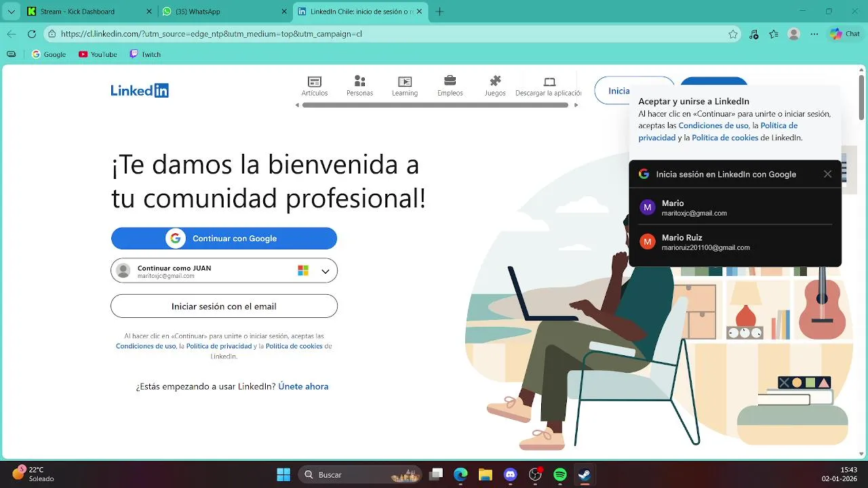Open OBS Studio from taskbar
Image resolution: width=868 pixels, height=488 pixels.
coord(536,474)
